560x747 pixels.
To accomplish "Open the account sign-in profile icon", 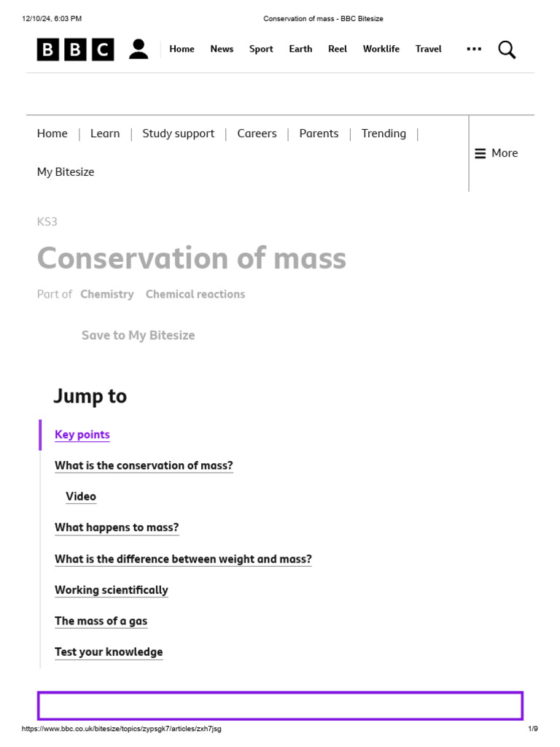I will (139, 50).
